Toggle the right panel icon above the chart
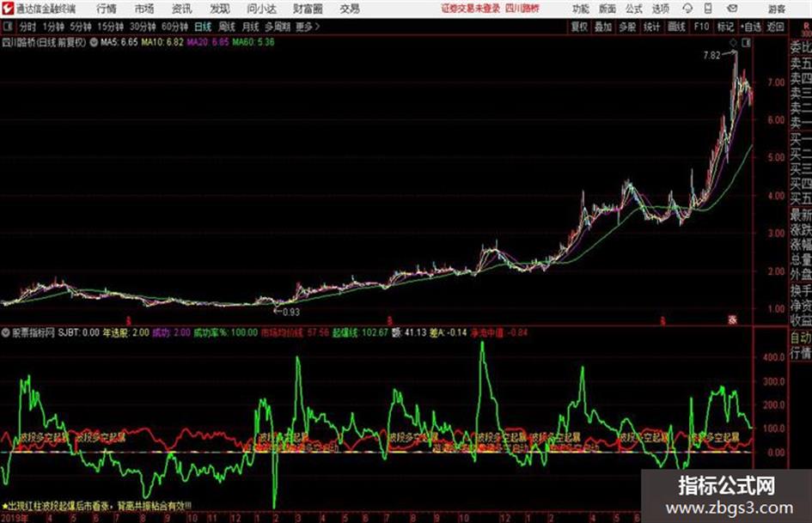 pos(746,43)
